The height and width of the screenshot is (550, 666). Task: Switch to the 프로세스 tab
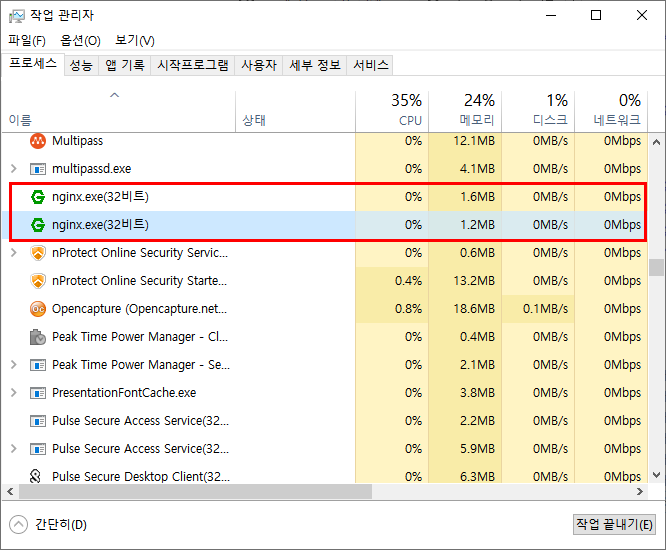click(33, 64)
